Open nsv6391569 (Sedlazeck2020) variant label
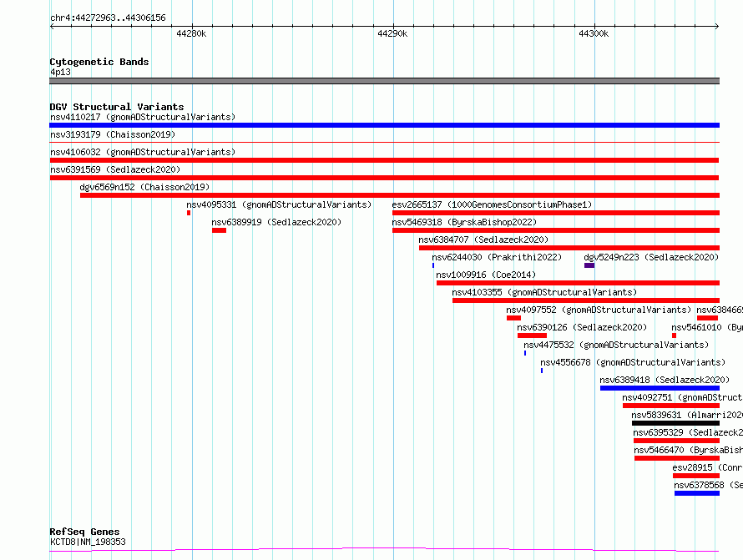 click(x=115, y=169)
